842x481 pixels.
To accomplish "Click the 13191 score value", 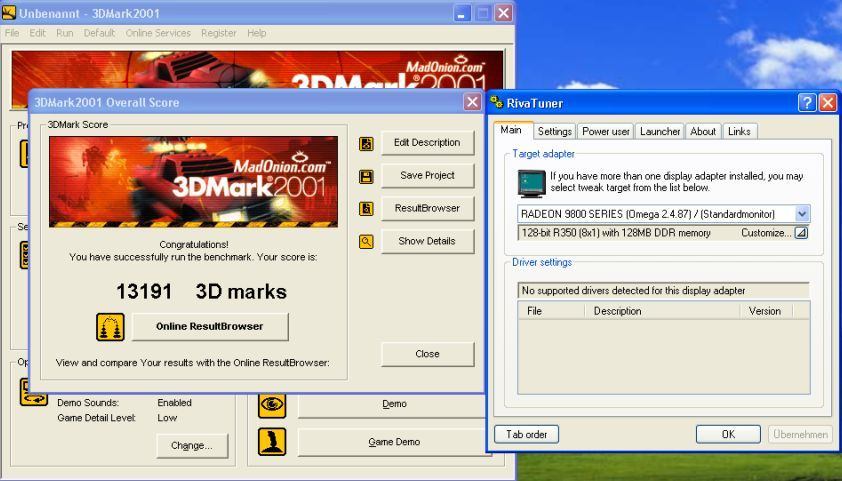I will click(144, 292).
